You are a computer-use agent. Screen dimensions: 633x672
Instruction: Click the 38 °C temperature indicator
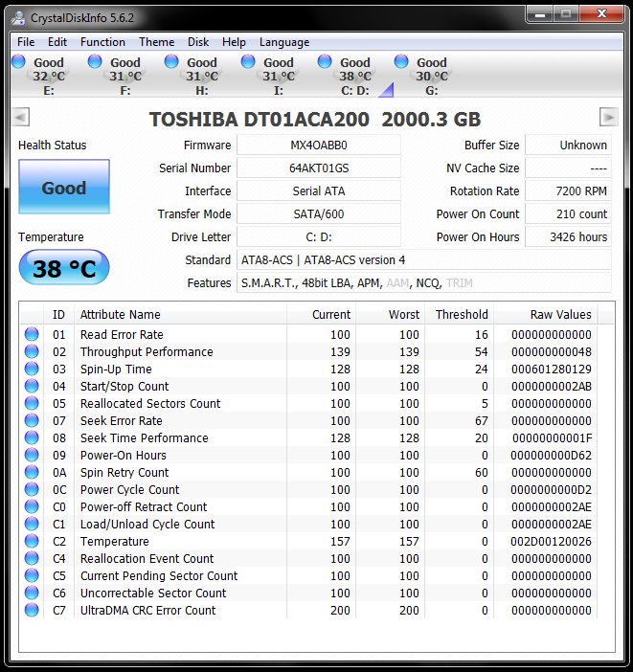click(x=64, y=269)
